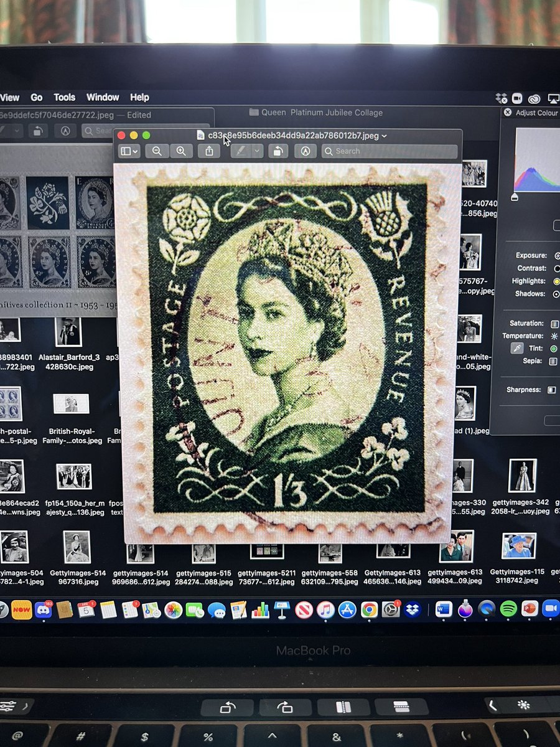Image resolution: width=560 pixels, height=747 pixels.
Task: Move the histogram black point handle
Action: (514, 197)
